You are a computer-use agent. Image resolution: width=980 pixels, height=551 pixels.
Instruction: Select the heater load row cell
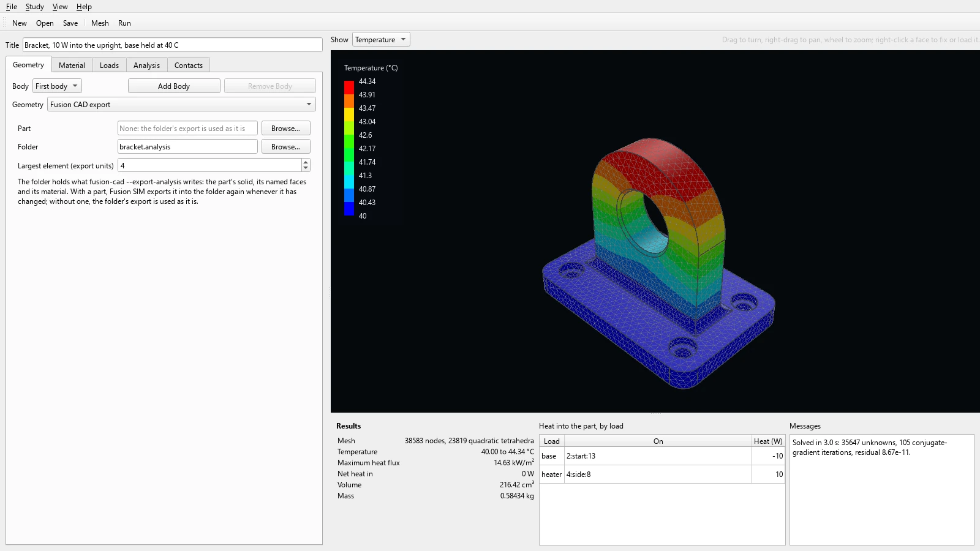click(552, 474)
